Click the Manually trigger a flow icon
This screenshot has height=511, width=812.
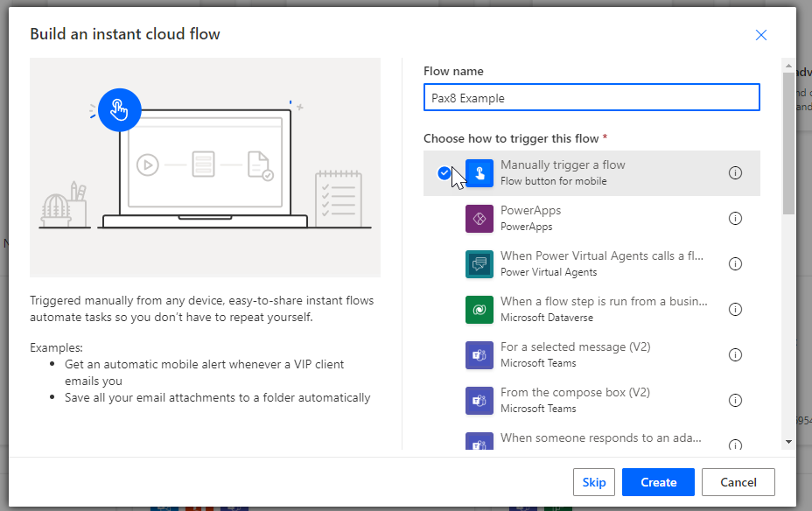(x=479, y=173)
